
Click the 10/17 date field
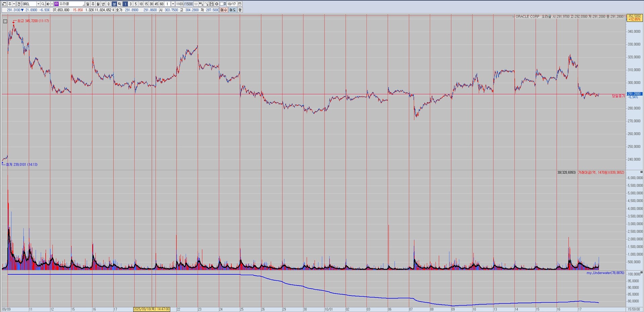pos(232,4)
